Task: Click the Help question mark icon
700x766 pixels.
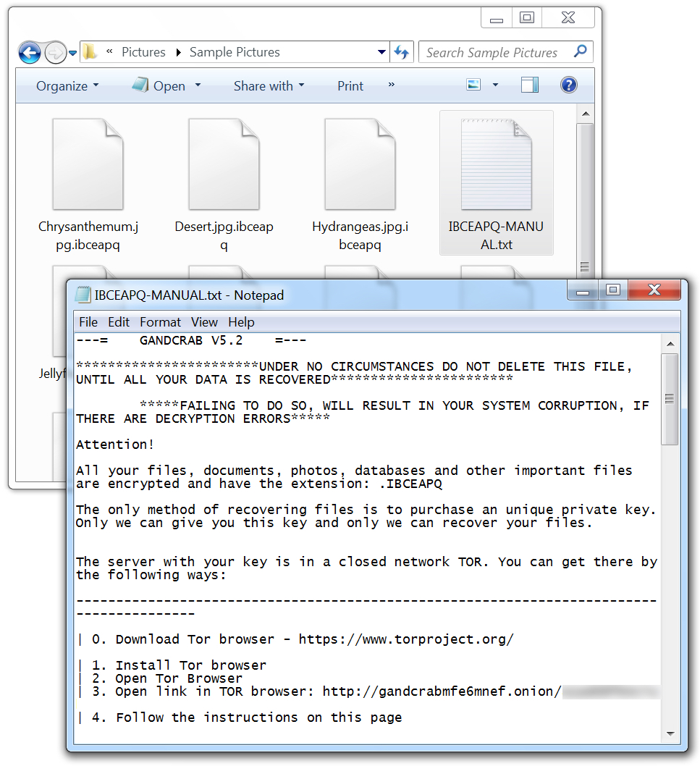Action: click(568, 85)
